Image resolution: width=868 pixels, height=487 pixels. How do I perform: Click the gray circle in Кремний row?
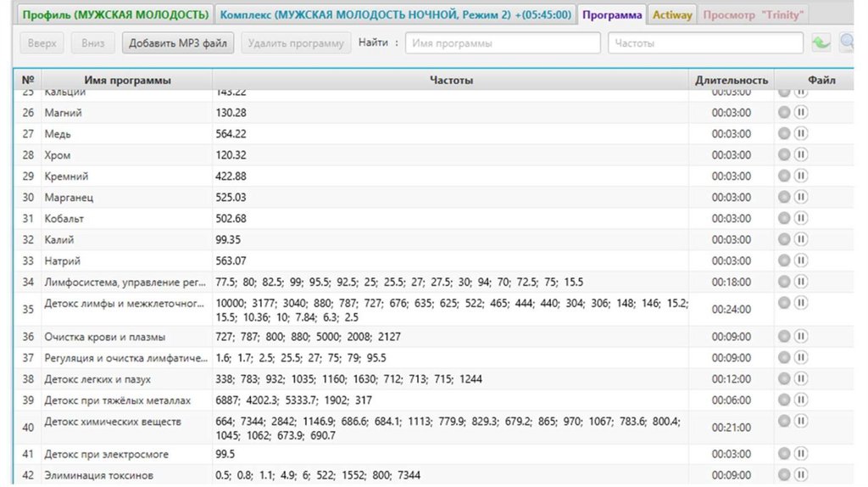point(784,176)
